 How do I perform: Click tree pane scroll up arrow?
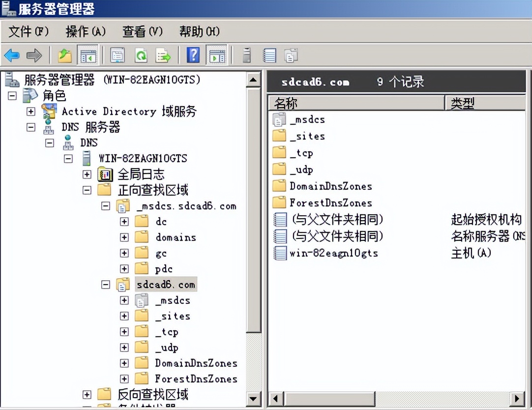tap(253, 80)
